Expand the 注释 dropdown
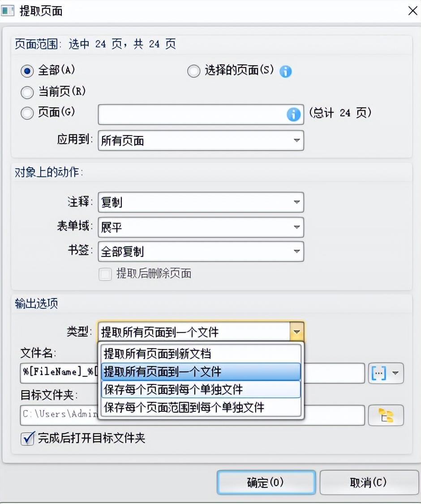The width and height of the screenshot is (421, 504). point(296,202)
